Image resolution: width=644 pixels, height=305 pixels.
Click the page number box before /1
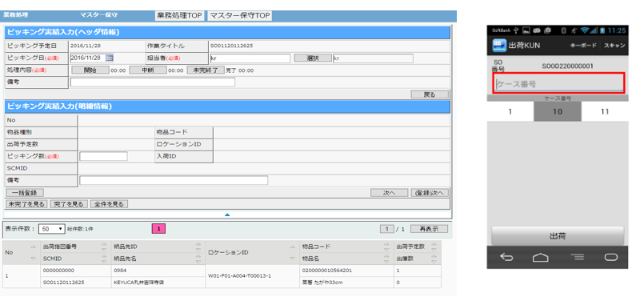point(387,229)
